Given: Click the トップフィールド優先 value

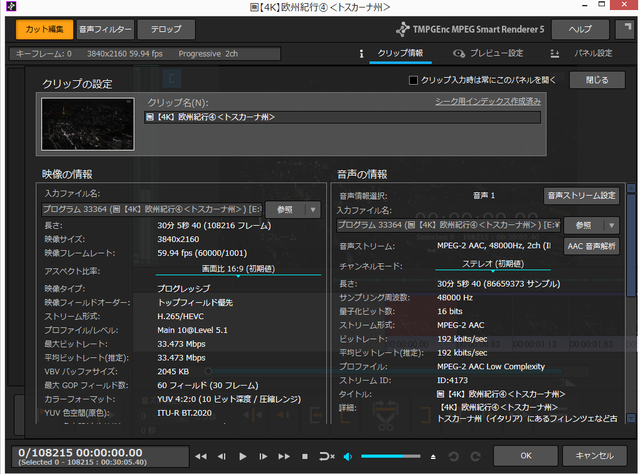Looking at the screenshot, I should coord(195,303).
